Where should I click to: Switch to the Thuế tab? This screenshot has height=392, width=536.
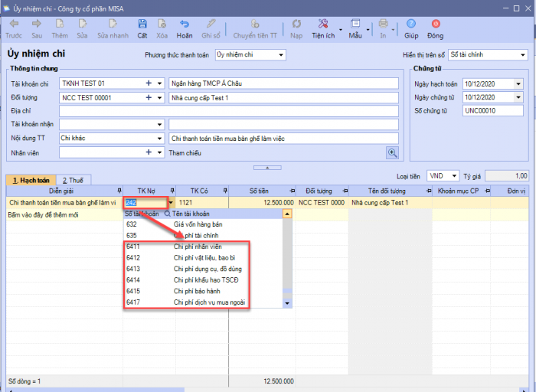[x=74, y=180]
